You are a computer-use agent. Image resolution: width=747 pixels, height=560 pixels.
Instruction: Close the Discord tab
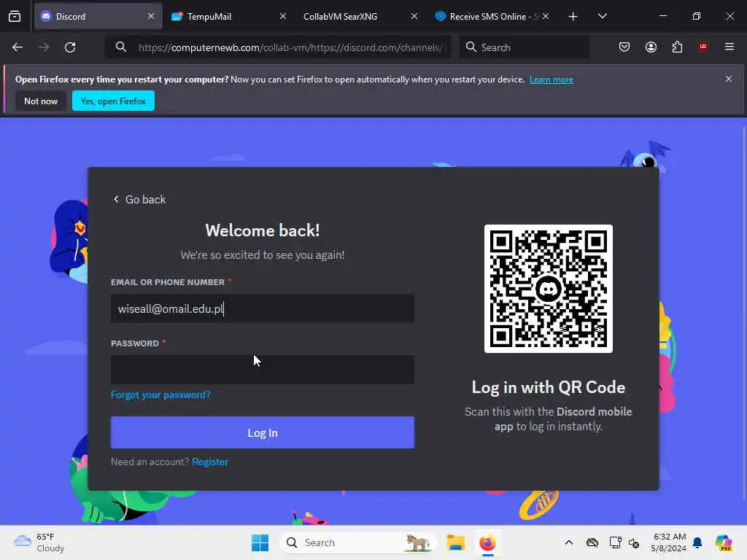click(x=151, y=16)
